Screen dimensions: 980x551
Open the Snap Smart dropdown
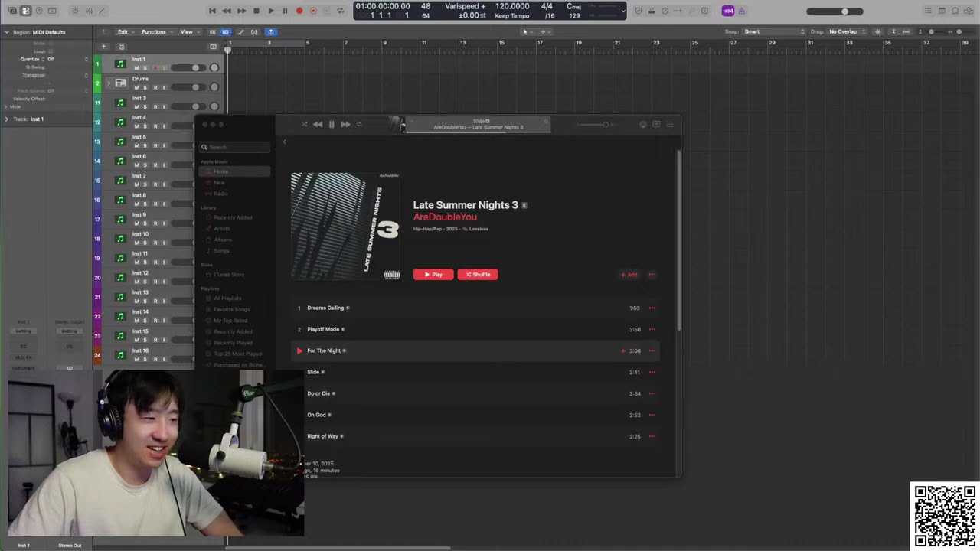775,32
